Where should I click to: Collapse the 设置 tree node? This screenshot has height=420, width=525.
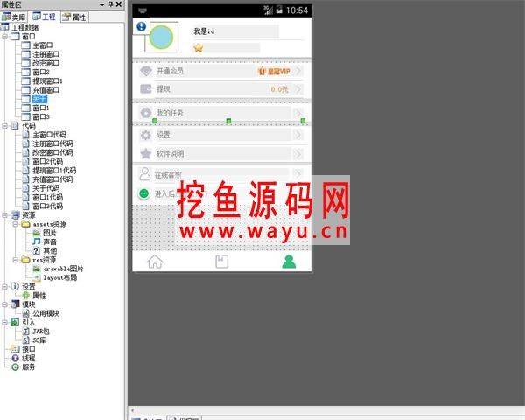coord(4,287)
